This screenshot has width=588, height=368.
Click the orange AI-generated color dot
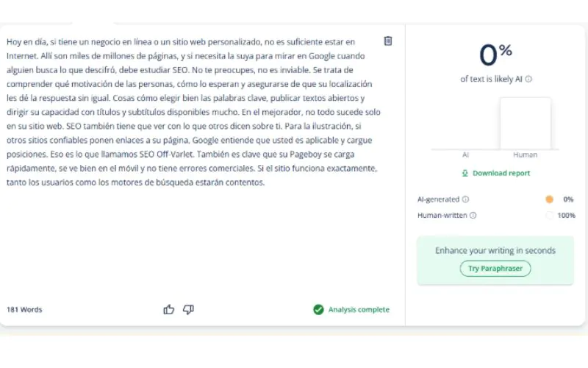coord(549,199)
